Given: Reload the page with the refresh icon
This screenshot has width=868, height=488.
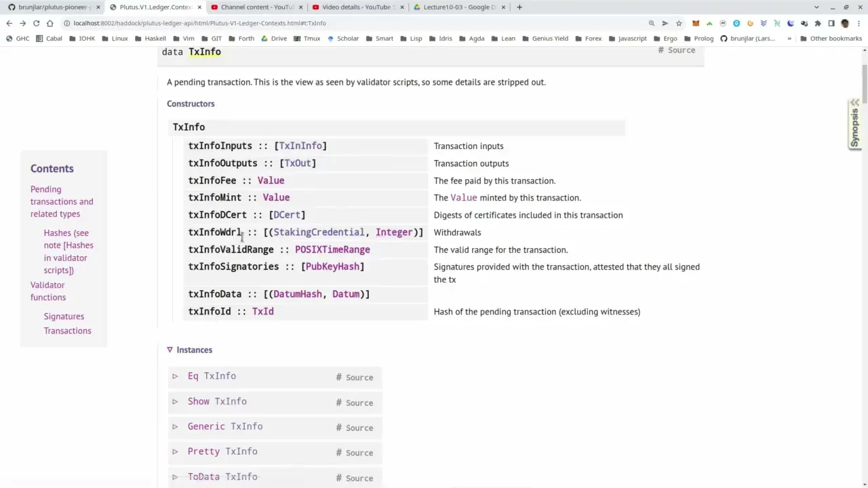Looking at the screenshot, I should click(x=36, y=23).
